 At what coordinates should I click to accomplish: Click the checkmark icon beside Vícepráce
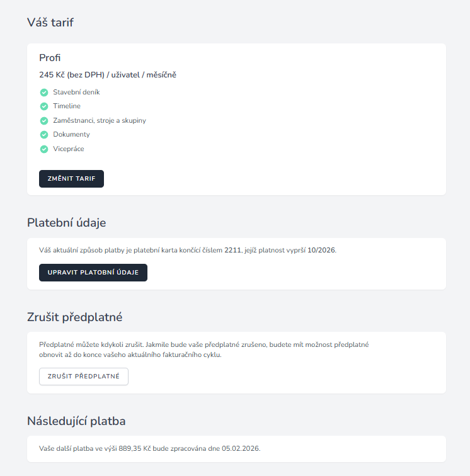[44, 149]
